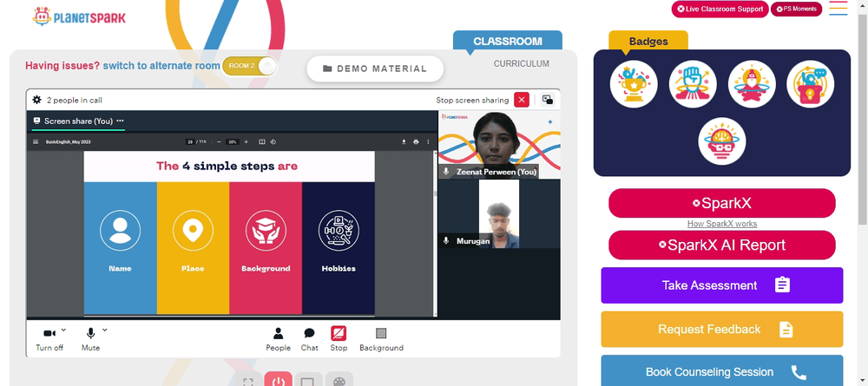Click Request Feedback button

[722, 329]
